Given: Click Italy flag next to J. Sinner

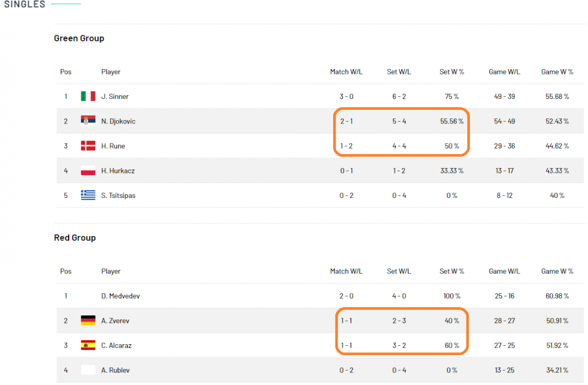Looking at the screenshot, I should pyautogui.click(x=88, y=96).
